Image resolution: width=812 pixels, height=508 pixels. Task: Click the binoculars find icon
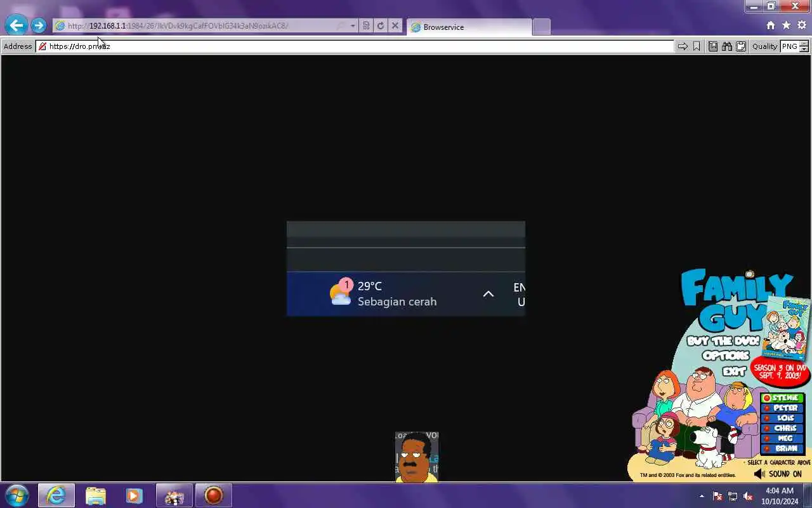[x=727, y=46]
